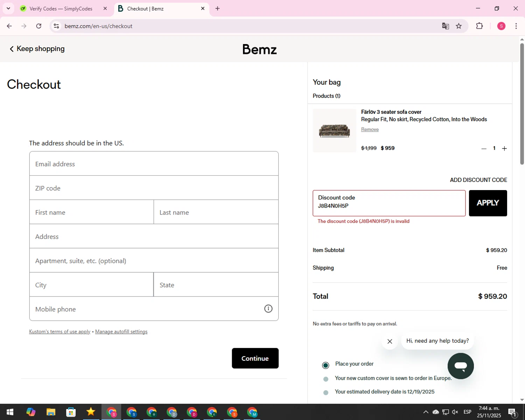The width and height of the screenshot is (525, 420).
Task: Click the muted volume tray icon
Action: (x=455, y=412)
